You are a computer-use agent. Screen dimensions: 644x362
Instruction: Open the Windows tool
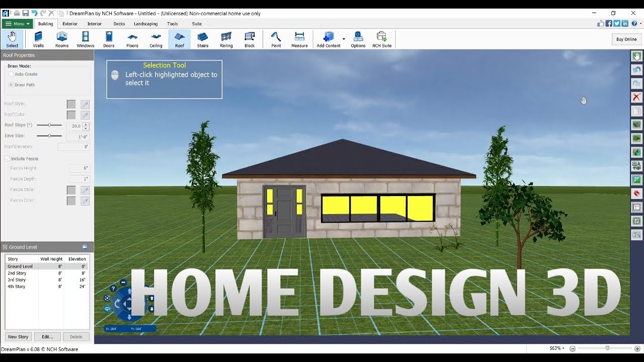[86, 39]
